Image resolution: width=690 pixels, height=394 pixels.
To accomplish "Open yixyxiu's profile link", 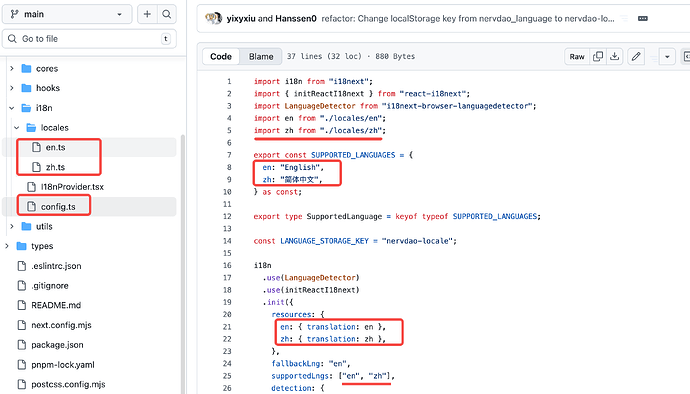I will [241, 18].
